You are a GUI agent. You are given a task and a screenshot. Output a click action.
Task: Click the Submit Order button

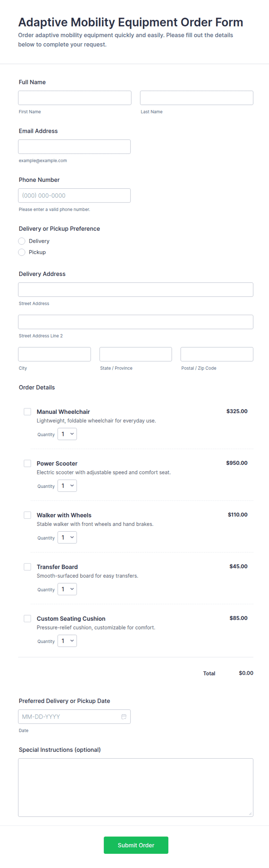pos(136,845)
